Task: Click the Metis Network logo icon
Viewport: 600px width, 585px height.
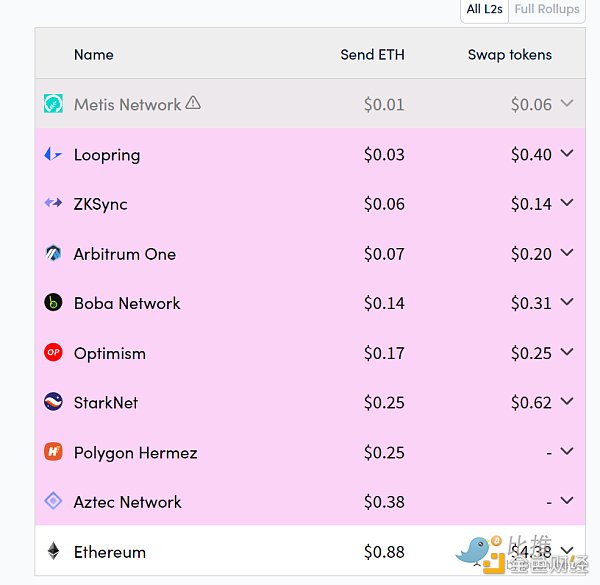Action: (53, 104)
